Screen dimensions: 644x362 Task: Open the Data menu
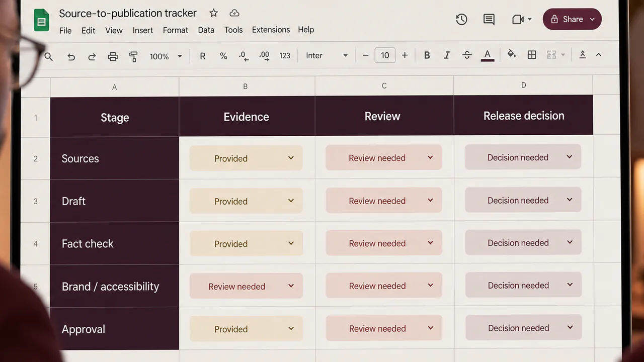[206, 30]
